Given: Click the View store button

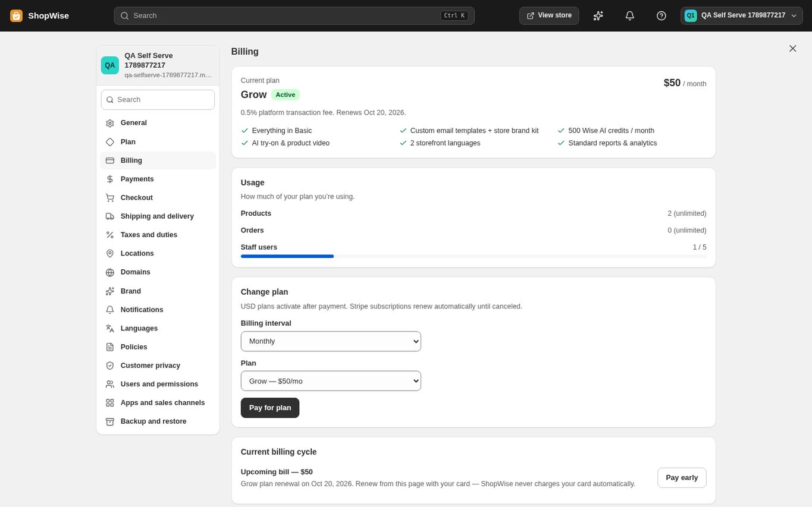Looking at the screenshot, I should point(549,15).
